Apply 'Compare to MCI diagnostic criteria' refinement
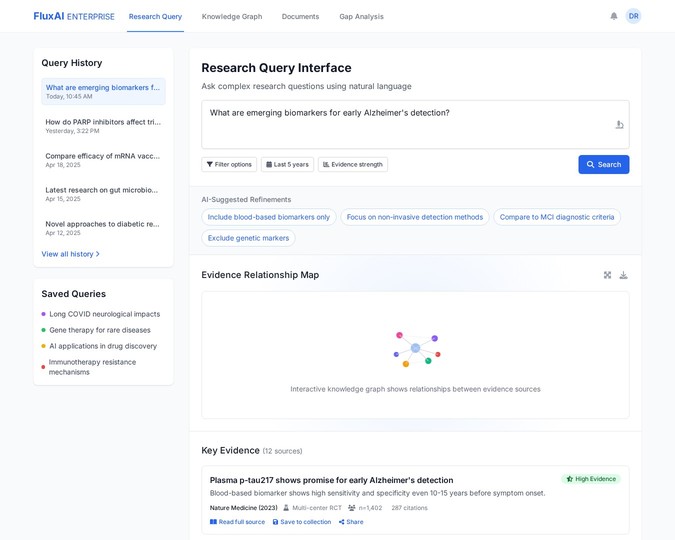 tap(557, 217)
